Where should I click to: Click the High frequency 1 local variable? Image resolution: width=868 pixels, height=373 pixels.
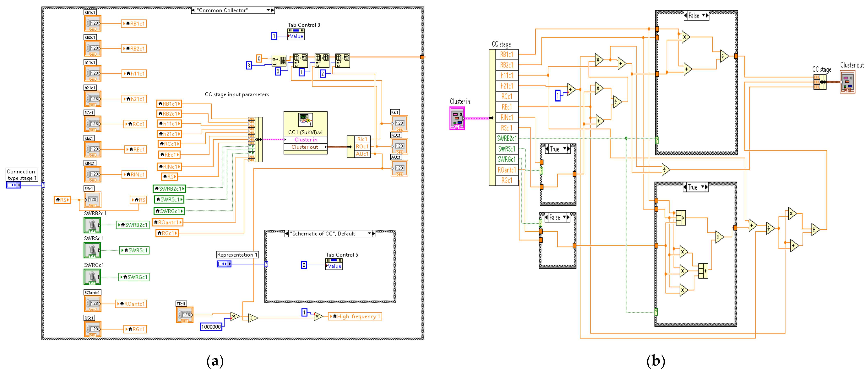point(355,316)
